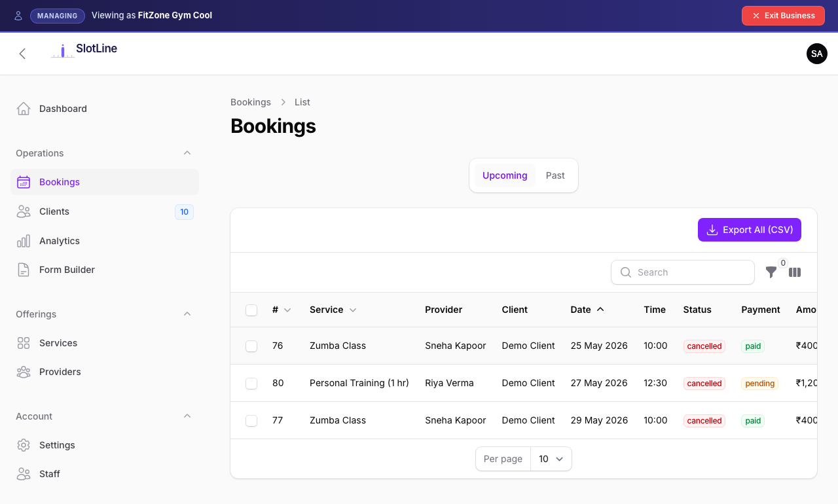The width and height of the screenshot is (838, 504).
Task: Click the Client column header
Action: (515, 310)
